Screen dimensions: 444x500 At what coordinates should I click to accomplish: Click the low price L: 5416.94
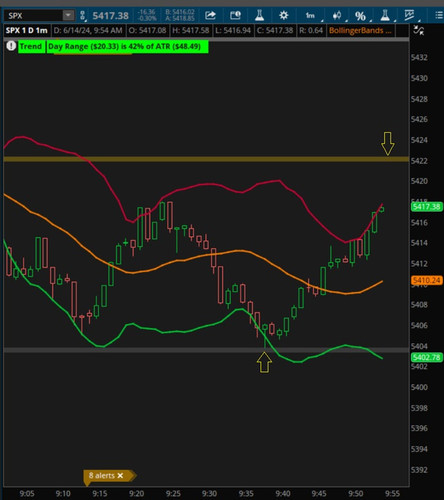pos(233,31)
